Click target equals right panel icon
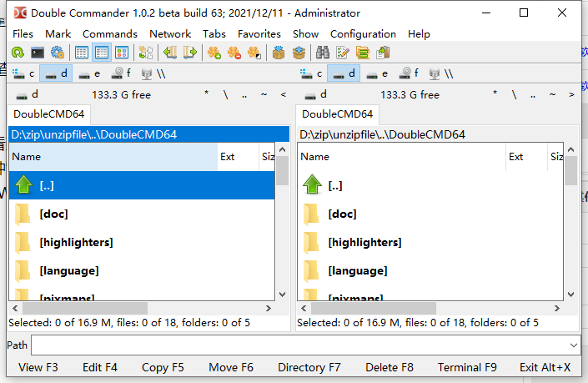 pos(190,53)
